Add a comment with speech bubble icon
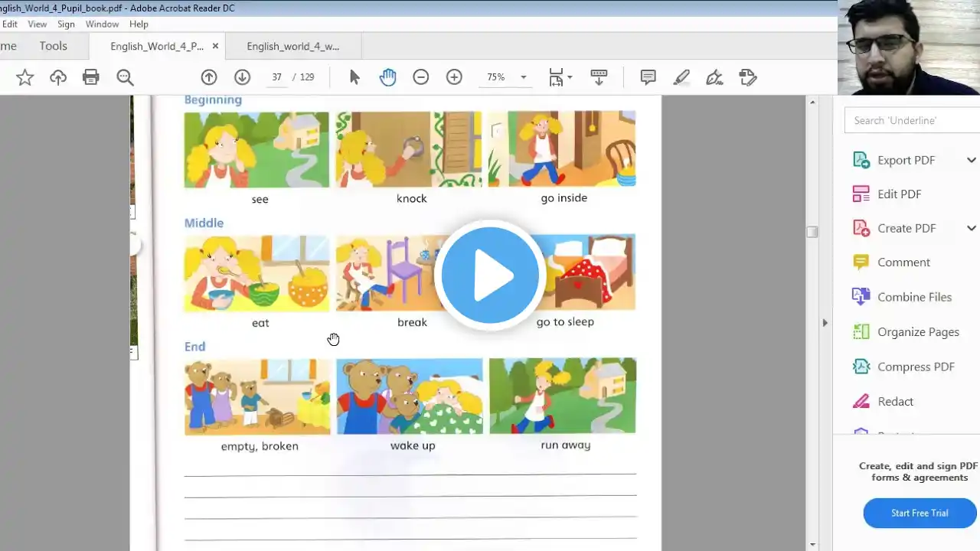The image size is (980, 551). 648,77
